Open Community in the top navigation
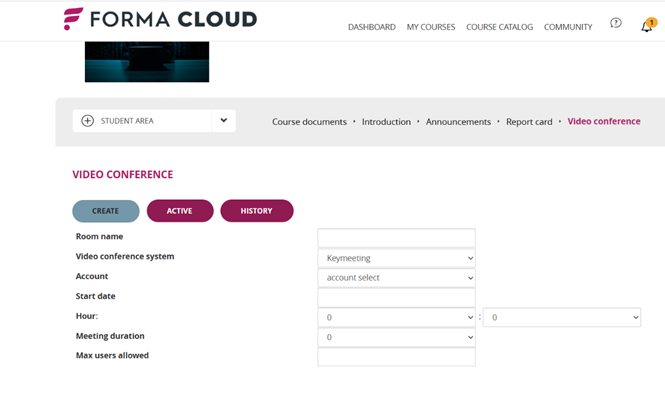665x399 pixels. pyautogui.click(x=568, y=27)
